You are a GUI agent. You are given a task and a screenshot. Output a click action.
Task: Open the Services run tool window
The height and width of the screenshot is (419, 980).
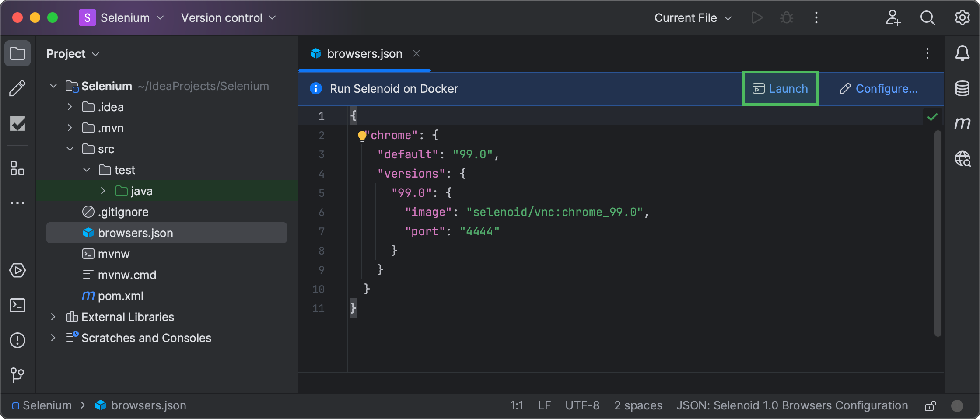pyautogui.click(x=17, y=270)
